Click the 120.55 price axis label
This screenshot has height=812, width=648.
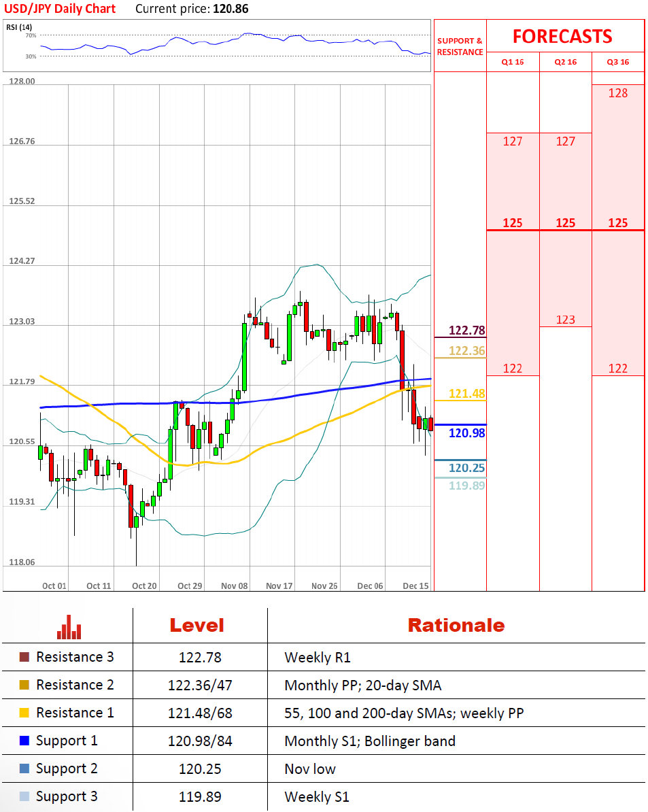click(22, 442)
